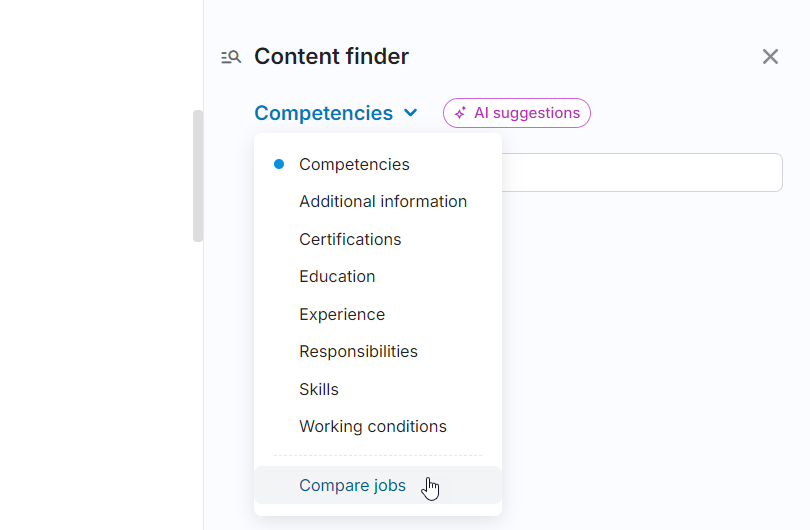Click the Competencies dropdown heading

click(323, 113)
